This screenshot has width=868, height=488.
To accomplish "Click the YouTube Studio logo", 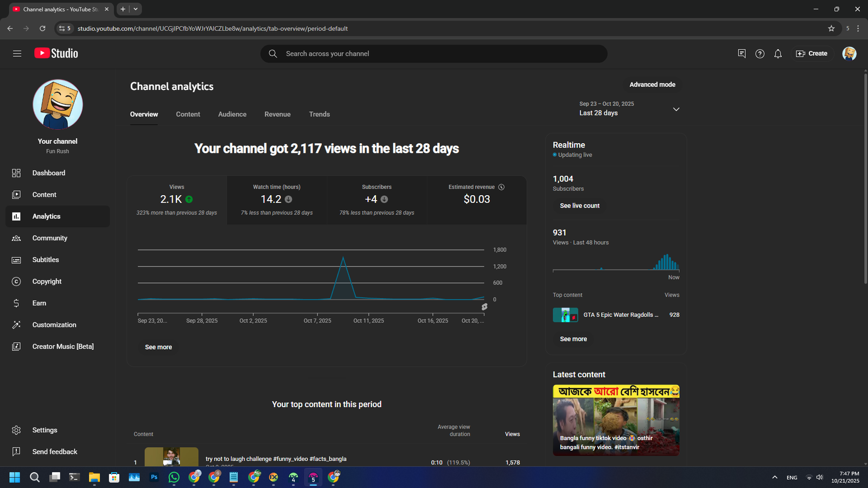I will tap(56, 53).
